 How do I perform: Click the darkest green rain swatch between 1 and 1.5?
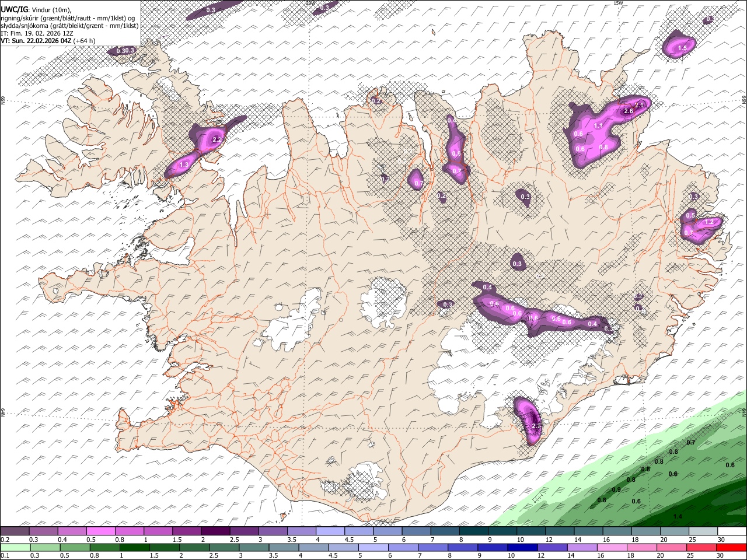[134, 547]
